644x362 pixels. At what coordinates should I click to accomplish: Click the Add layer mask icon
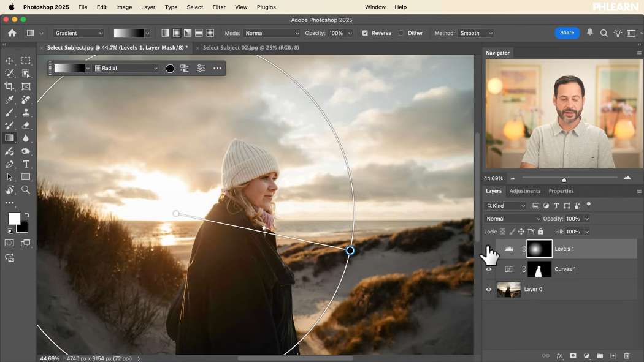pos(573,355)
